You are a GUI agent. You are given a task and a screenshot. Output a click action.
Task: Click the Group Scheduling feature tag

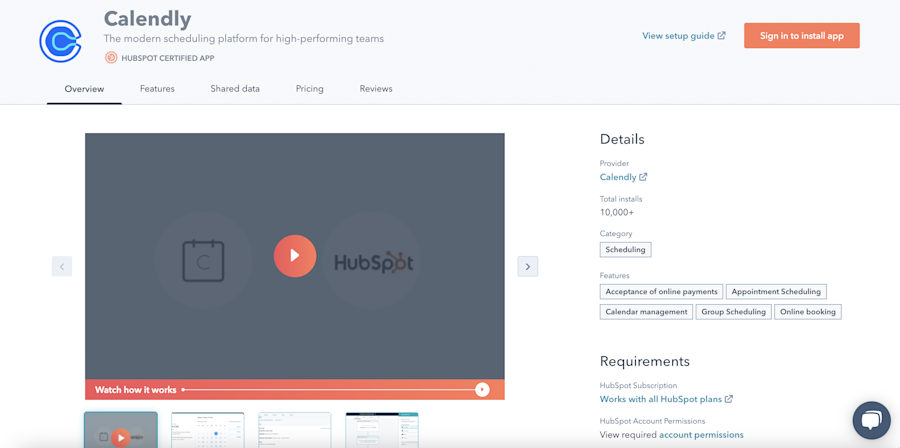(x=734, y=312)
